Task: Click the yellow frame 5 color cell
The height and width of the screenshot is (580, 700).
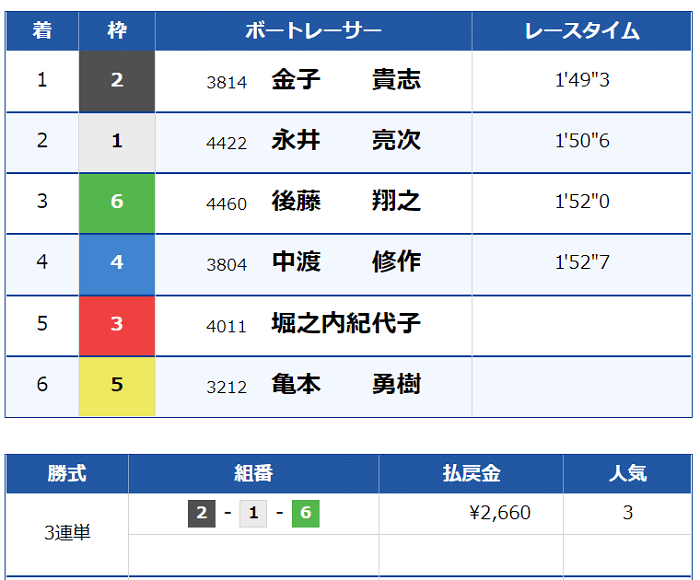Action: click(x=117, y=386)
